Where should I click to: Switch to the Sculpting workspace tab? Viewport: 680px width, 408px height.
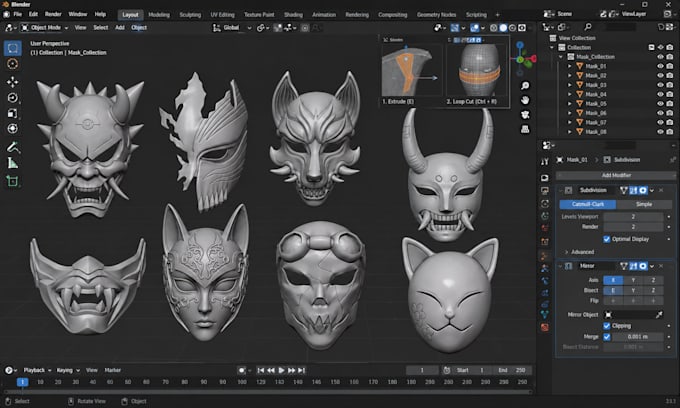point(190,15)
